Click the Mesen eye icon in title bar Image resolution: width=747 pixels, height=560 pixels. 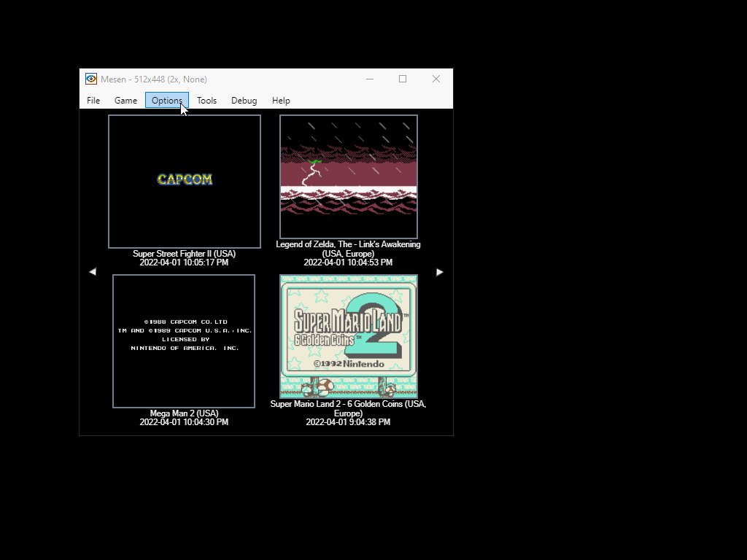(x=91, y=79)
